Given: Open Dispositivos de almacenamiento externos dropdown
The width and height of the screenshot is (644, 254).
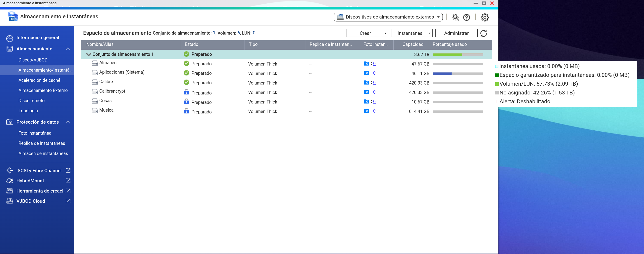Looking at the screenshot, I should click(x=388, y=17).
